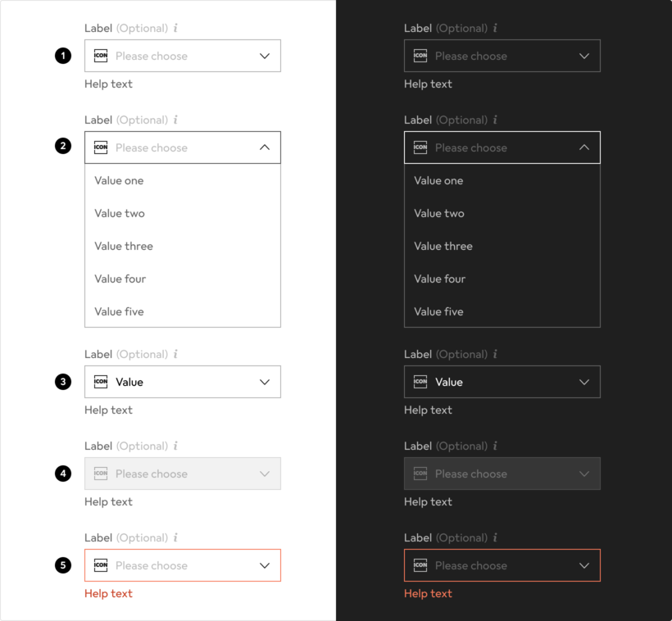The width and height of the screenshot is (672, 621).
Task: Click 'Please choose' placeholder in dark error dropdown
Action: [471, 565]
